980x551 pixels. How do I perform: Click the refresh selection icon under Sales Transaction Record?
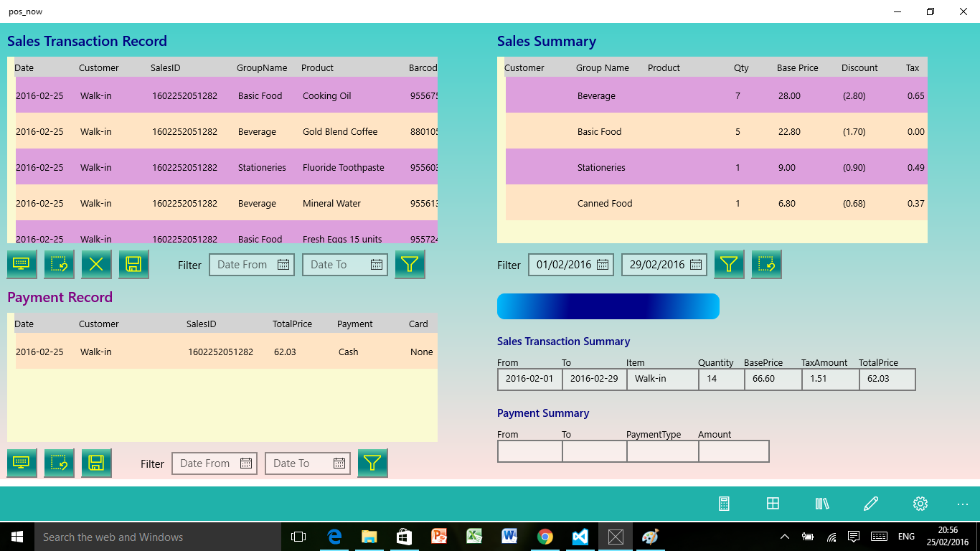pos(59,264)
